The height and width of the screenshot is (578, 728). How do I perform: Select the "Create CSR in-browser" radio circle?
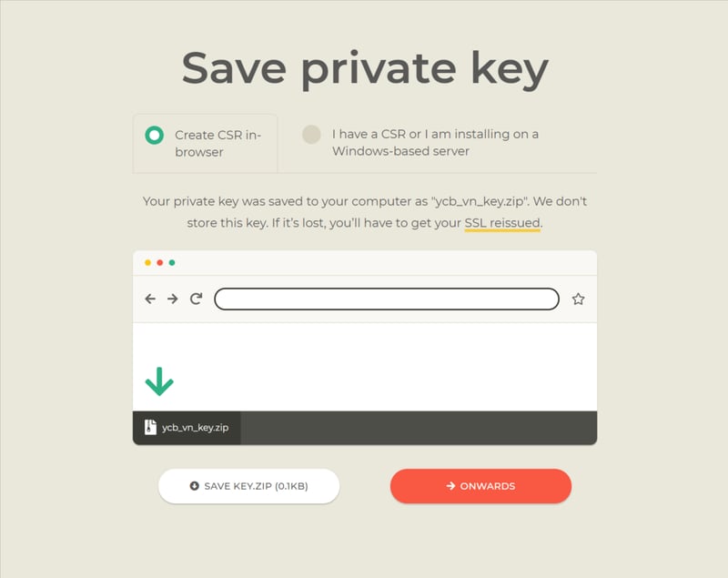coord(155,136)
